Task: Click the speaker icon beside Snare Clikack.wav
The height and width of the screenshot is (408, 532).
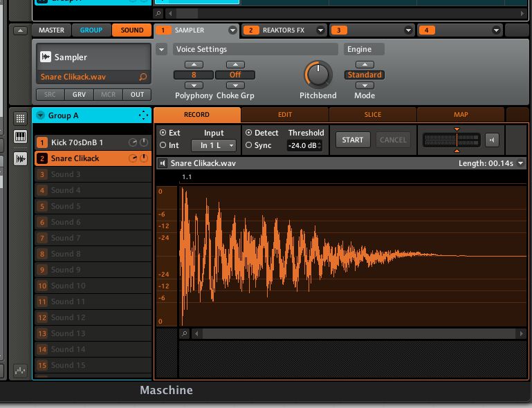Action: click(x=163, y=163)
